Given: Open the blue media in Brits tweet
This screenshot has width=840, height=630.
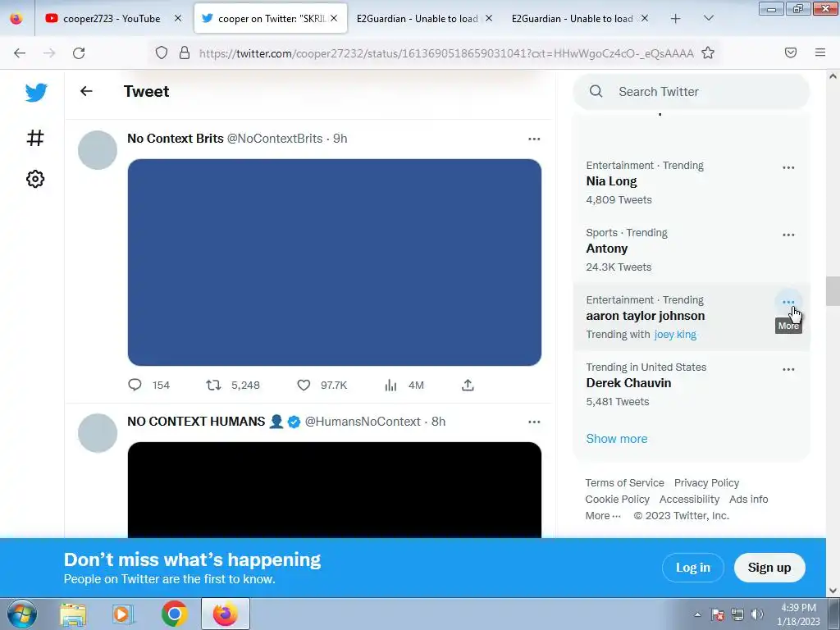Looking at the screenshot, I should coord(335,262).
